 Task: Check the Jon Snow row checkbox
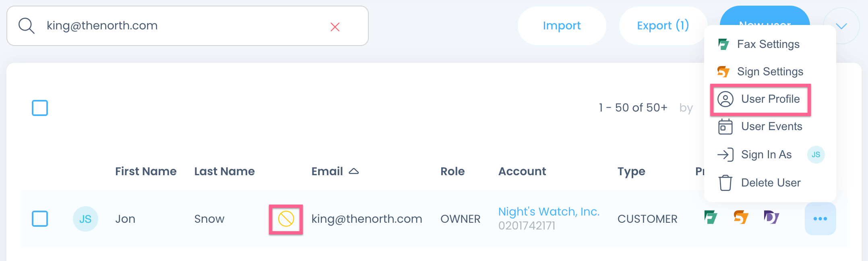[40, 219]
